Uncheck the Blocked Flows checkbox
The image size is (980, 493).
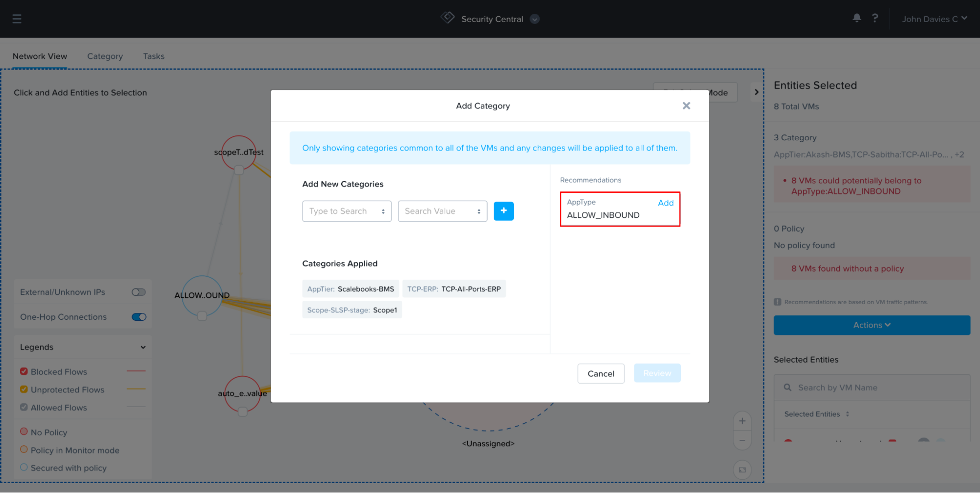[x=24, y=371]
